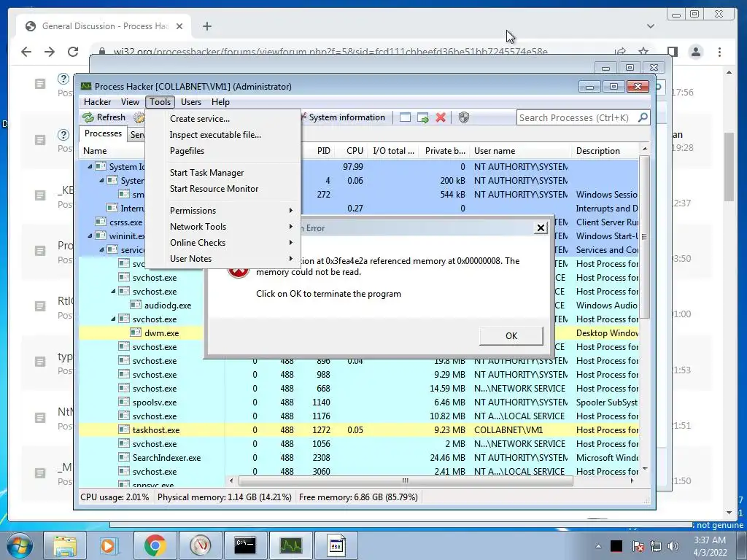Select Start Resource Monitor
This screenshot has height=560, width=747.
[x=222, y=189]
